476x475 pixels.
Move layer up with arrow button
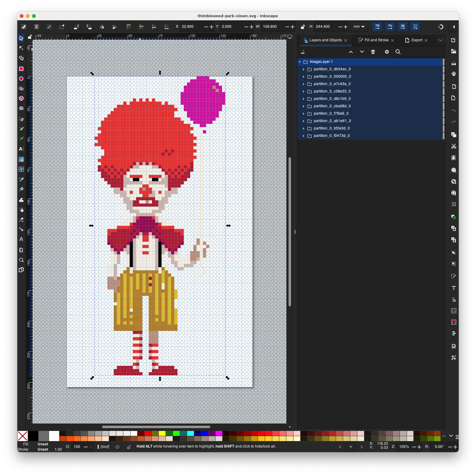coord(351,52)
